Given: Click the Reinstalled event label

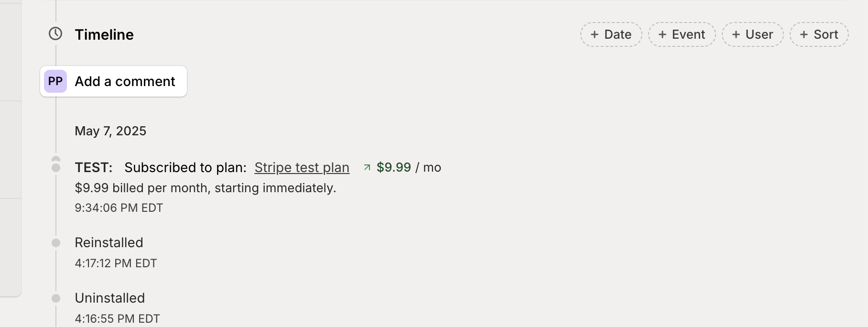Looking at the screenshot, I should click(109, 243).
